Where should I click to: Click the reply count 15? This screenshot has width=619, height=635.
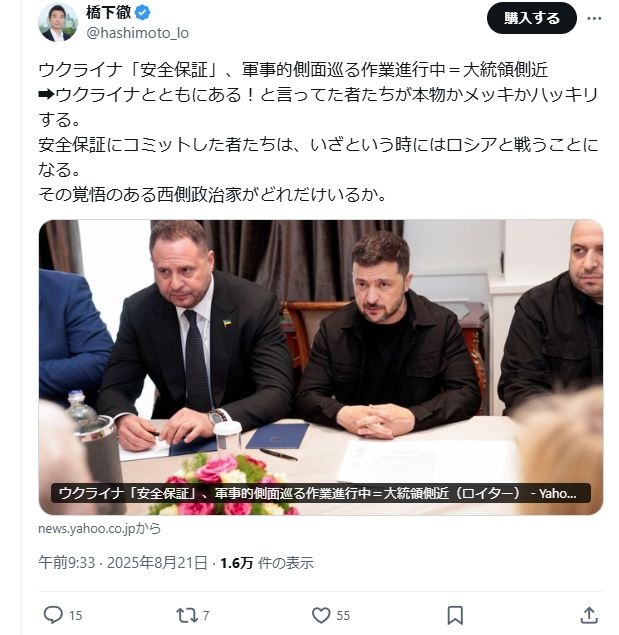(75, 616)
